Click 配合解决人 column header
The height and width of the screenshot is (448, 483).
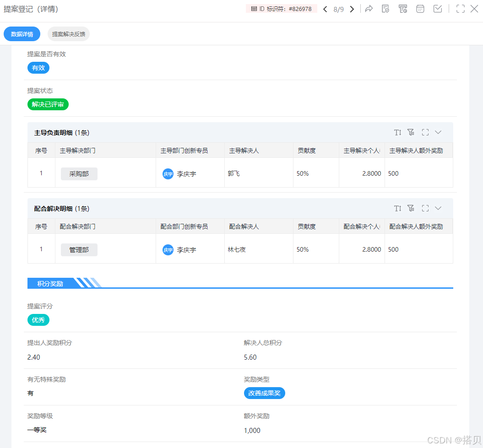coord(259,227)
